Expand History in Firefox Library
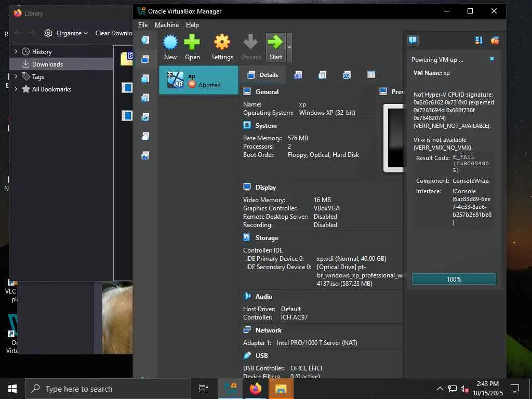 [16, 51]
